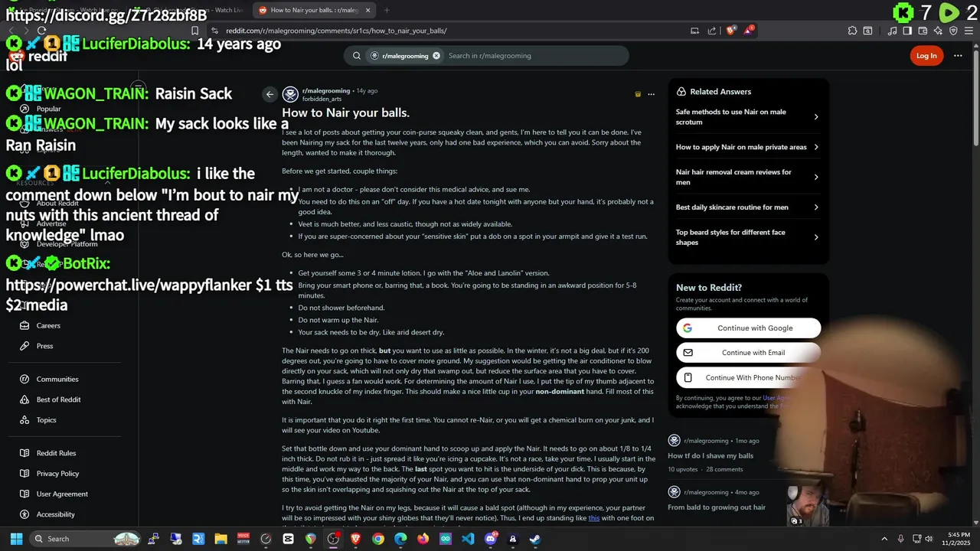Viewport: 980px width, 551px height.
Task: Click Continue With Phone Number button
Action: (x=748, y=377)
